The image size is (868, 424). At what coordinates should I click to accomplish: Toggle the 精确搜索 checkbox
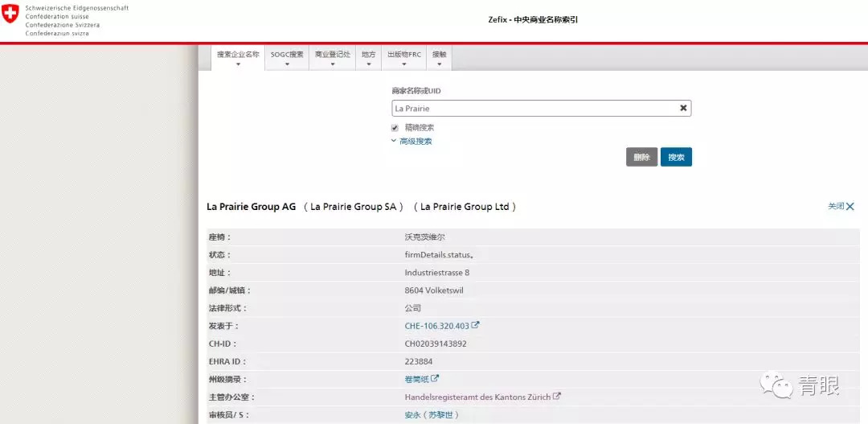[x=395, y=128]
